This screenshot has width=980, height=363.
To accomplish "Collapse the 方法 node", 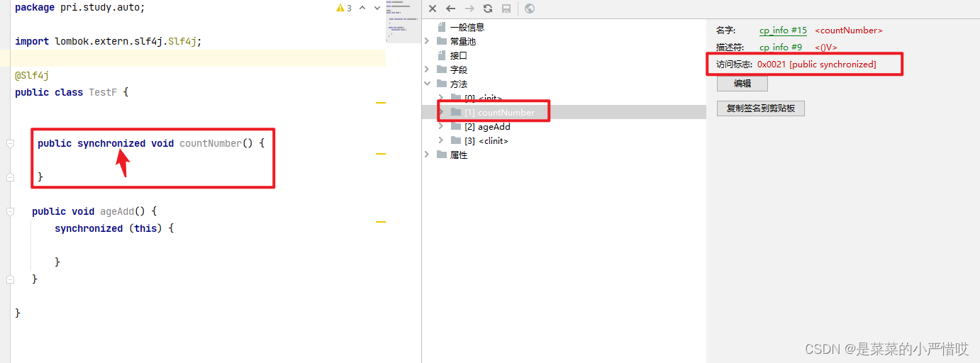I will point(427,84).
